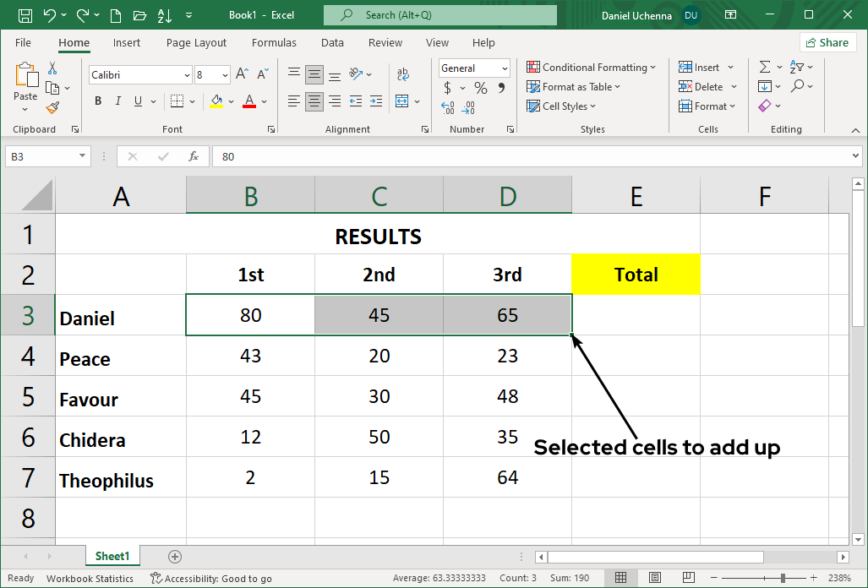Viewport: 868px width, 588px height.
Task: Activate the Wrap Text icon
Action: 403,74
